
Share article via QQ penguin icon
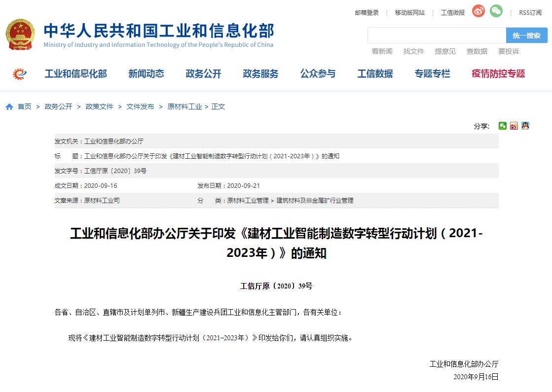[525, 126]
